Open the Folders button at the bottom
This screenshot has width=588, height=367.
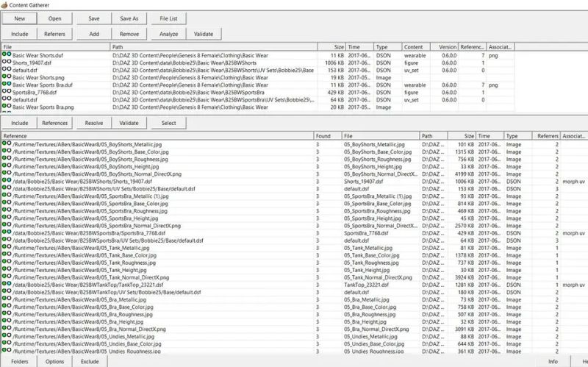pyautogui.click(x=20, y=361)
